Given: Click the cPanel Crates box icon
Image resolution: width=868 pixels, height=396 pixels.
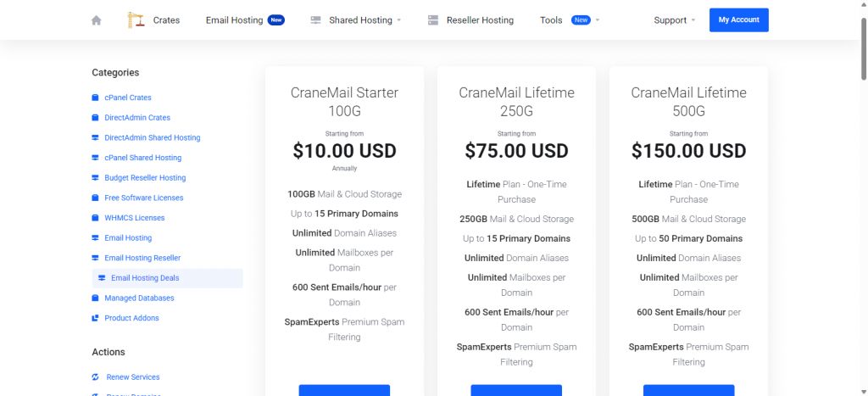Looking at the screenshot, I should pos(95,98).
